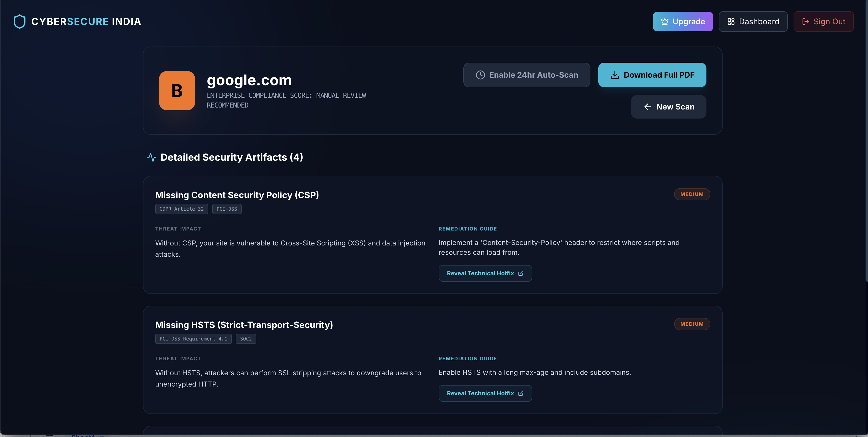Click the SOC2 tag under the HSTS finding
This screenshot has width=868, height=437.
click(x=246, y=339)
